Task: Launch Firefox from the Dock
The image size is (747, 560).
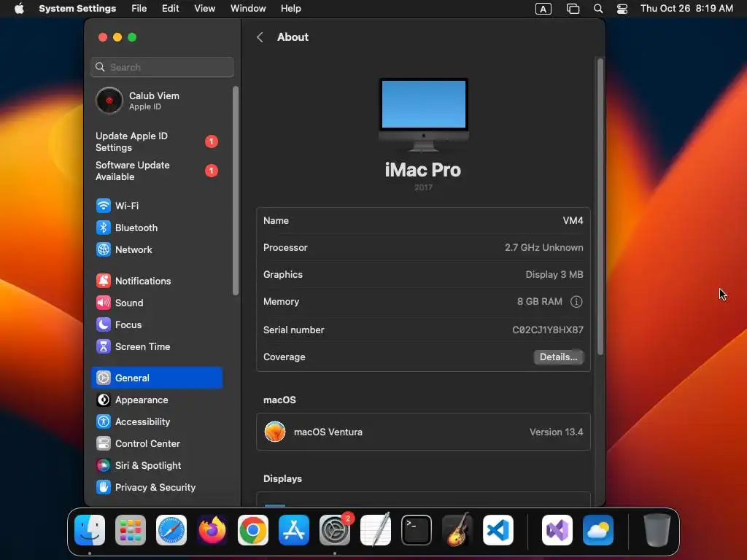Action: 212,530
